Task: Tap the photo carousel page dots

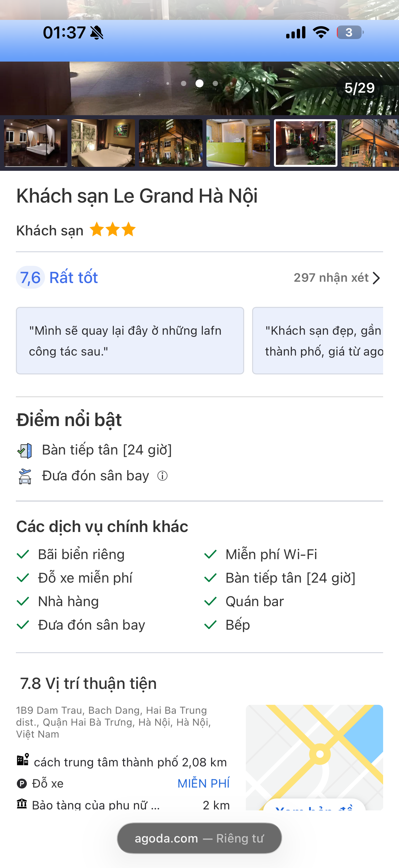Action: click(x=199, y=83)
